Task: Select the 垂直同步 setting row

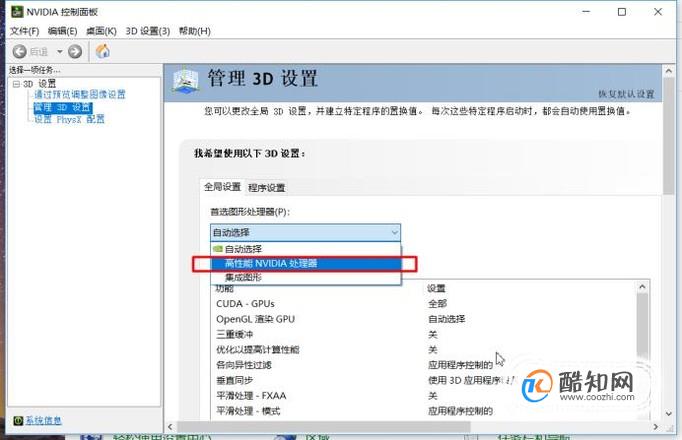Action: 425,380
